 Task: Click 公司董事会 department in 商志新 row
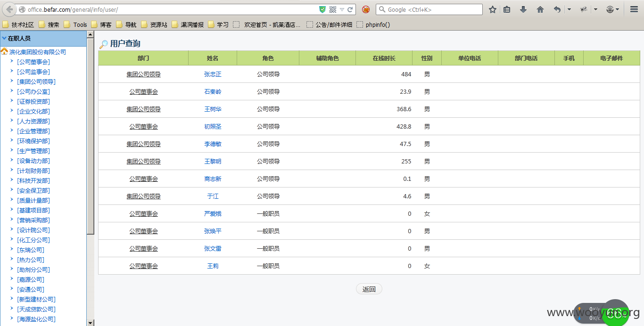point(143,179)
